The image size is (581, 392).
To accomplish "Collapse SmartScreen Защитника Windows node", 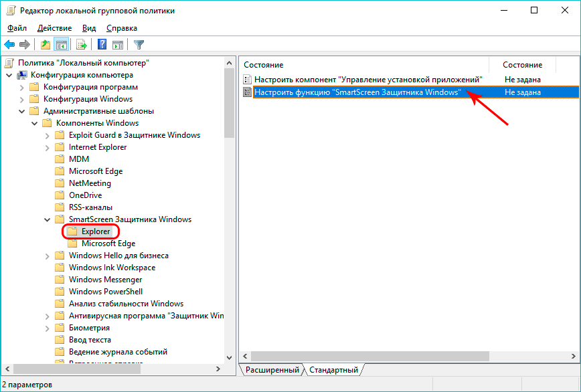I will pyautogui.click(x=47, y=220).
